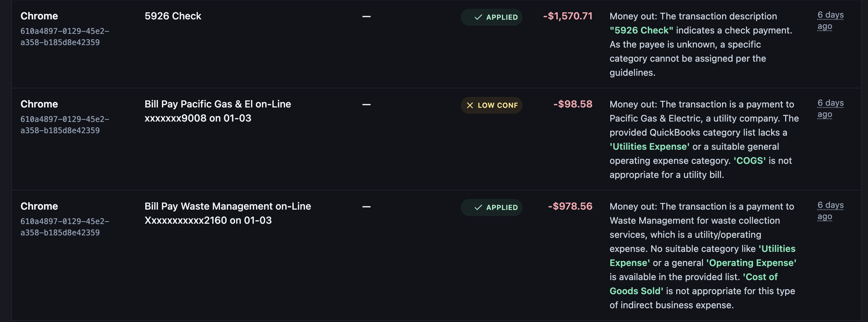Screen dimensions: 868x322
Task: Click the Bill Pay Waste Management description
Action: point(227,213)
